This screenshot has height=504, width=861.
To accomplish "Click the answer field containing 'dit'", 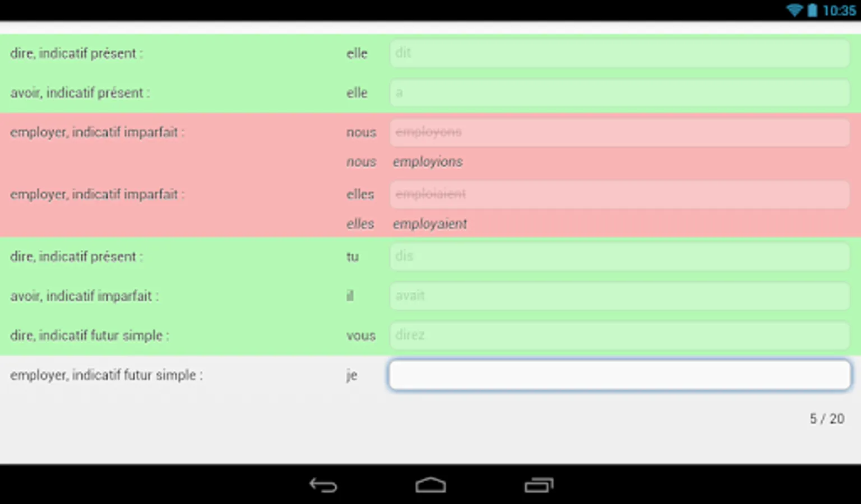I will [619, 53].
